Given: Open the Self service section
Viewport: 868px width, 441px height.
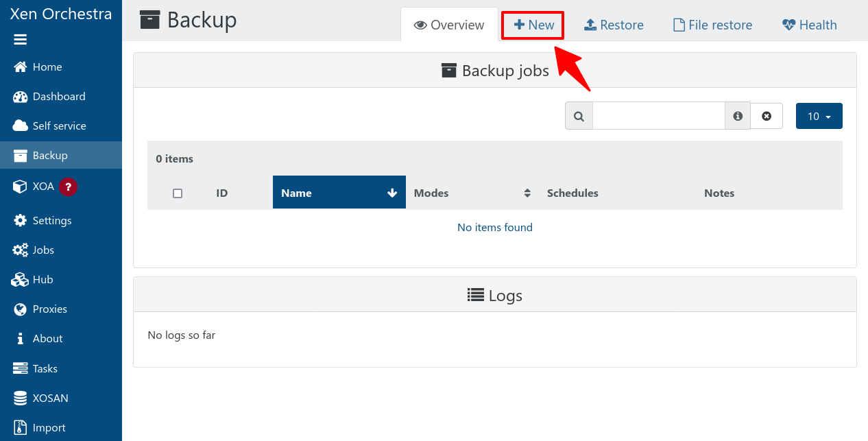Looking at the screenshot, I should [59, 126].
